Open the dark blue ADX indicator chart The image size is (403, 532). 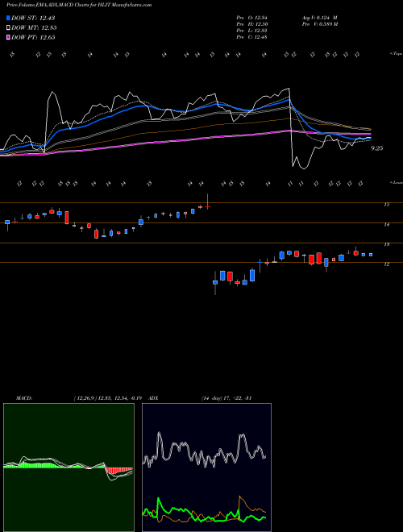point(206,468)
